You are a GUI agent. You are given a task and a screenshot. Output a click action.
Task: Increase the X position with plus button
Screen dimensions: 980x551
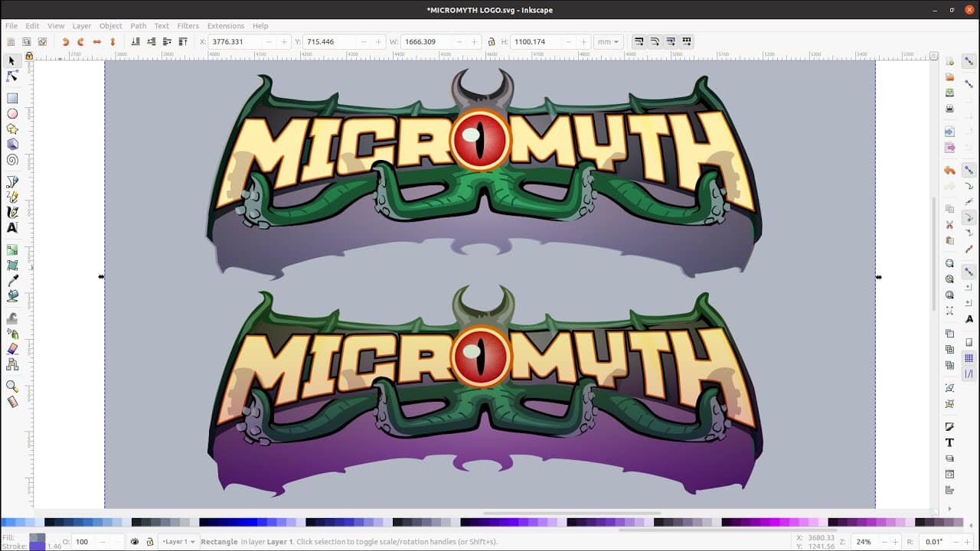(284, 42)
